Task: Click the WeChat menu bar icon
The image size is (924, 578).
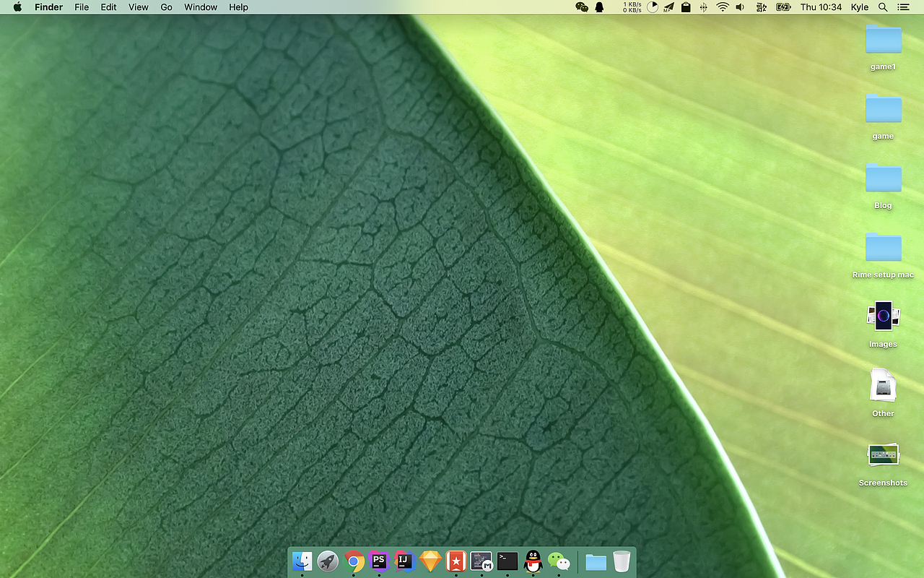Action: [582, 7]
